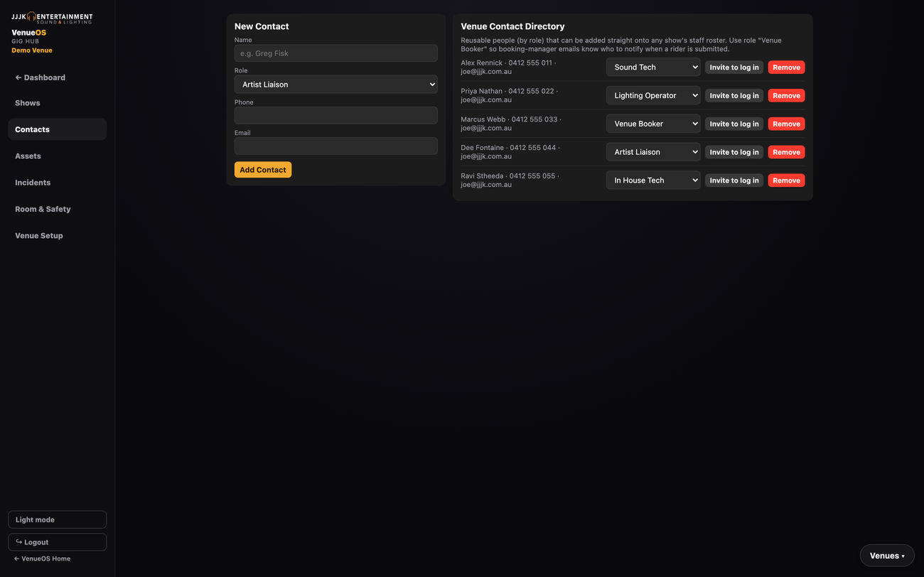Click the JJJK Entertainment logo

[x=52, y=18]
